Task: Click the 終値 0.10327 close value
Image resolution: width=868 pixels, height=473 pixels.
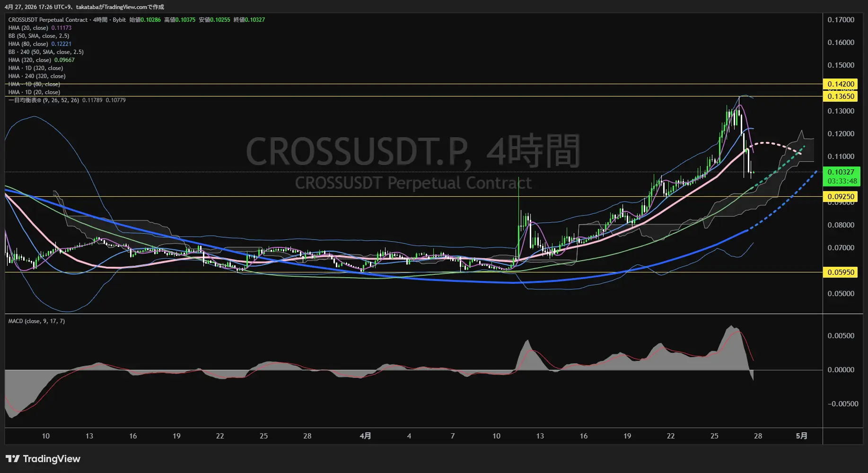Action: click(249, 20)
